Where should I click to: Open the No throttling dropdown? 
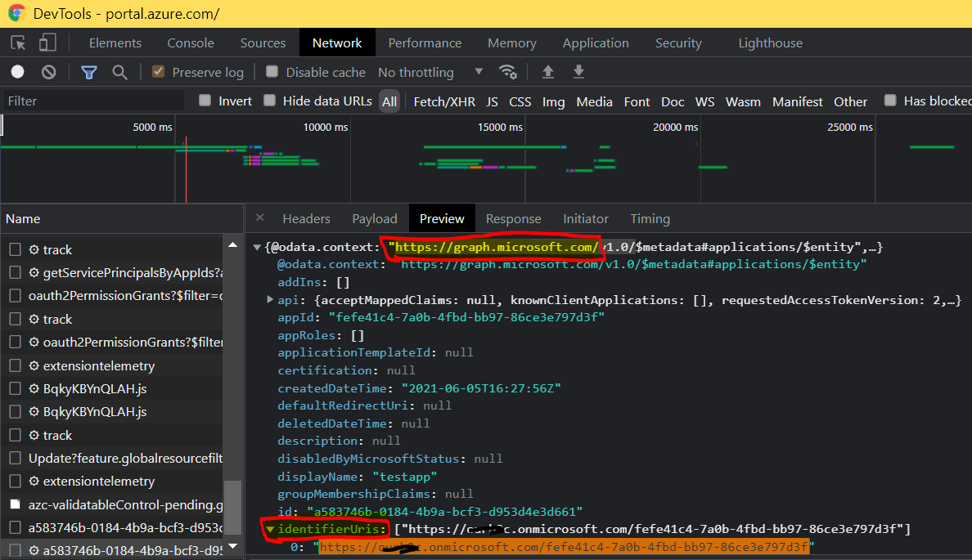[430, 73]
